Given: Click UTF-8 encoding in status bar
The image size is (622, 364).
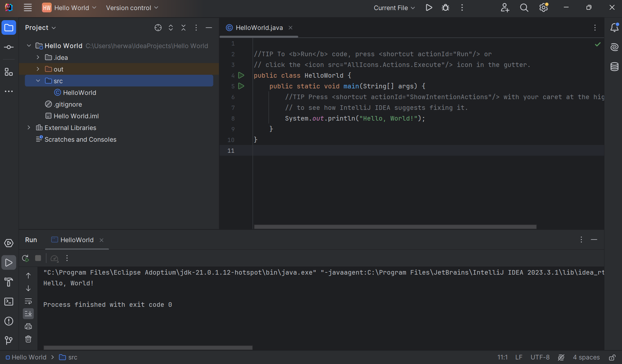Looking at the screenshot, I should 540,357.
